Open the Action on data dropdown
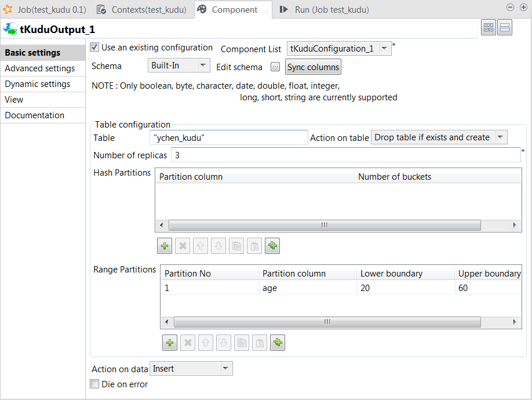 (225, 369)
